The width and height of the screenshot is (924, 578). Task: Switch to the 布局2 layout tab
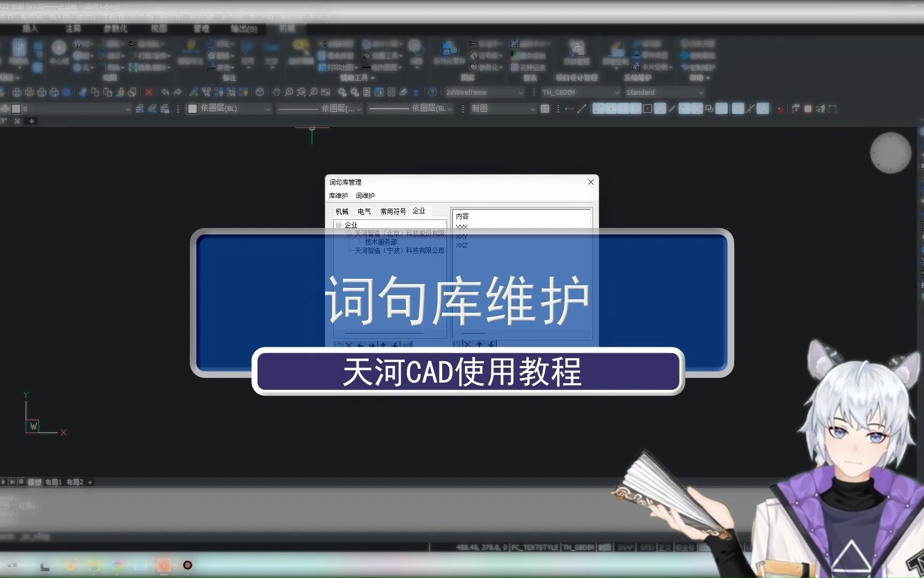[x=75, y=482]
